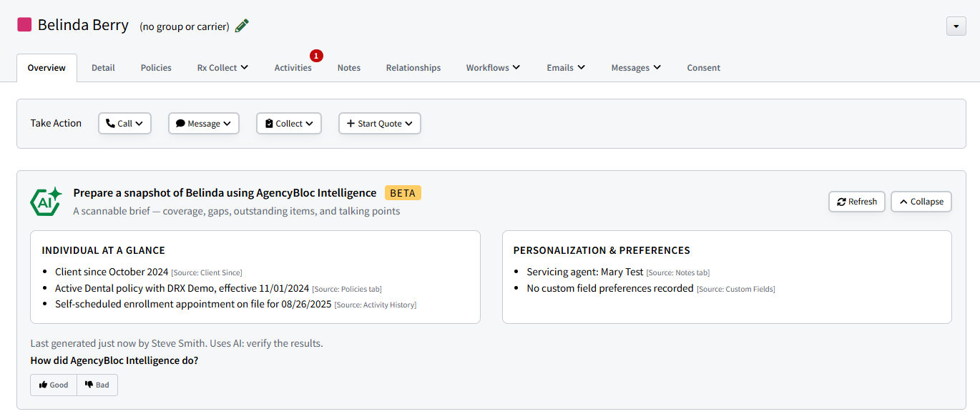Image resolution: width=980 pixels, height=419 pixels.
Task: Click the BETA badge
Action: 403,193
